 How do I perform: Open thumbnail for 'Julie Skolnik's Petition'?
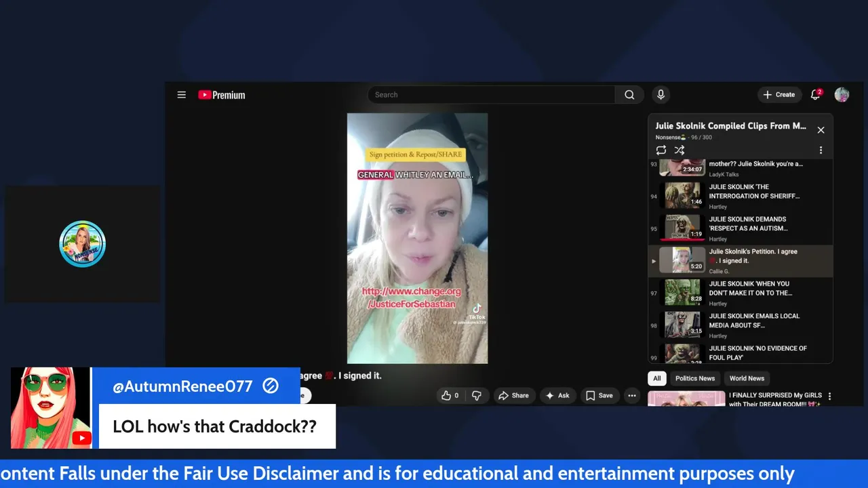[x=682, y=260]
